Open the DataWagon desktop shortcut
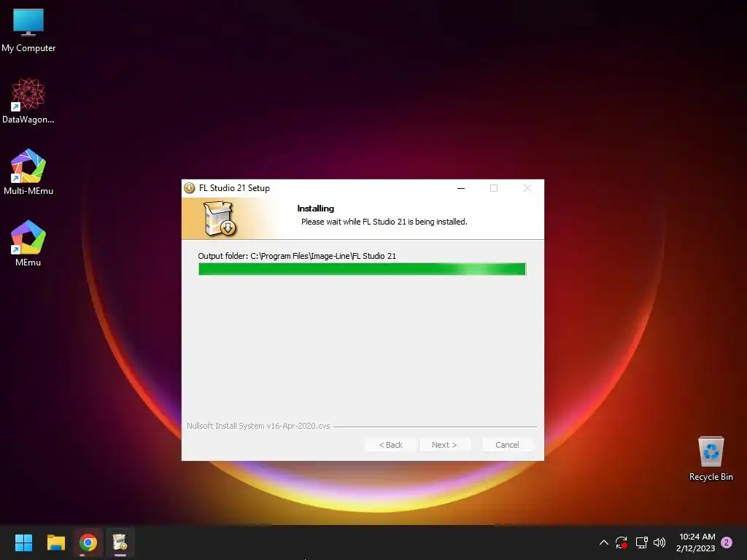Image resolution: width=747 pixels, height=560 pixels. 28,101
